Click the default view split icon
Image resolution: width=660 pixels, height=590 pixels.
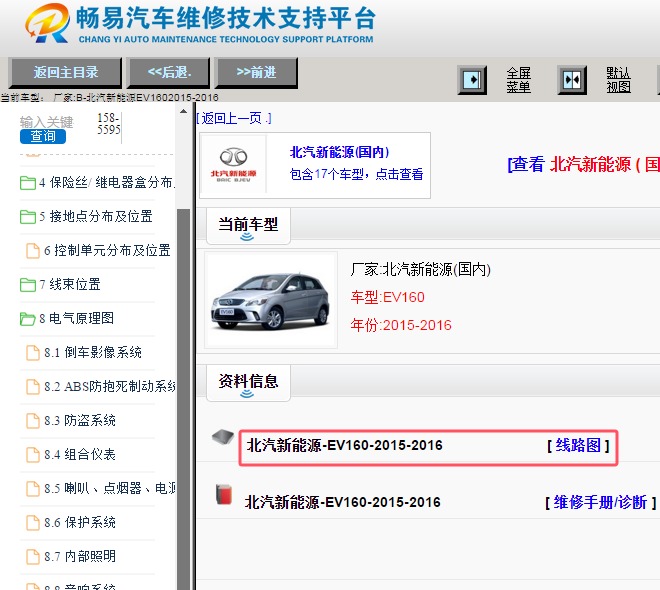pyautogui.click(x=572, y=80)
